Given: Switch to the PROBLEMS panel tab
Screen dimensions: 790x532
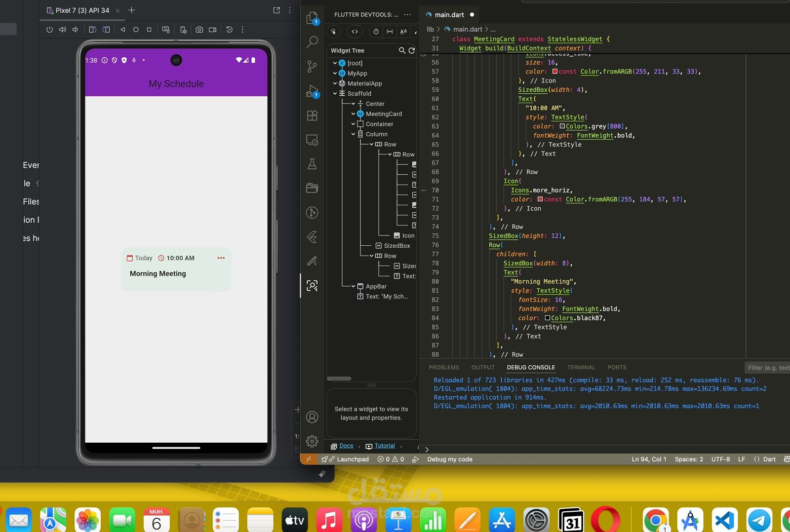Looking at the screenshot, I should point(444,367).
